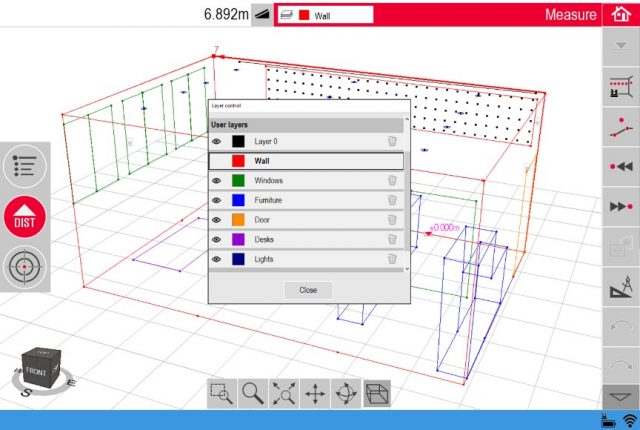Open the list menu icon on left panel
Screen dimensions: 640x430
24,167
